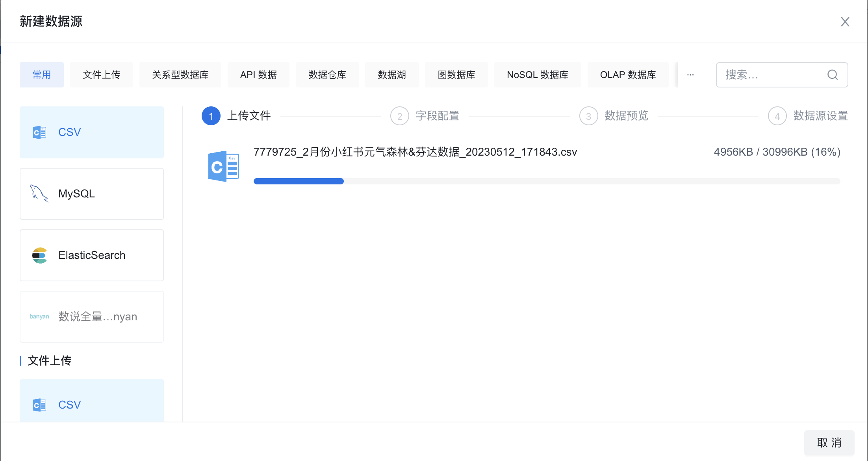The height and width of the screenshot is (461, 868).
Task: Switch to OLAP 数据库 tab
Action: coord(628,75)
